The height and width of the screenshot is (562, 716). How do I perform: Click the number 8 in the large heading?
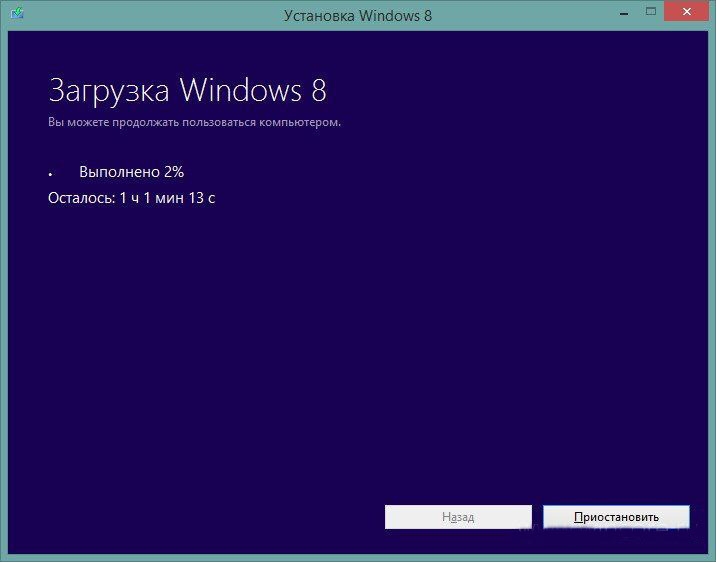317,91
